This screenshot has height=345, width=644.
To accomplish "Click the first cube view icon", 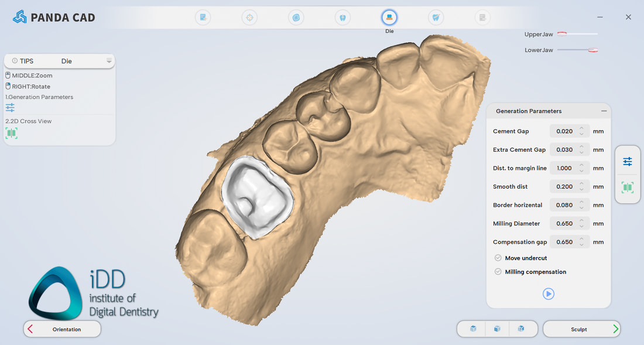I will pos(473,329).
